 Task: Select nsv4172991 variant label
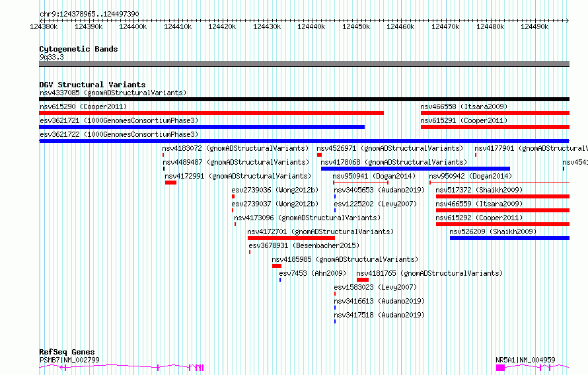click(x=238, y=176)
